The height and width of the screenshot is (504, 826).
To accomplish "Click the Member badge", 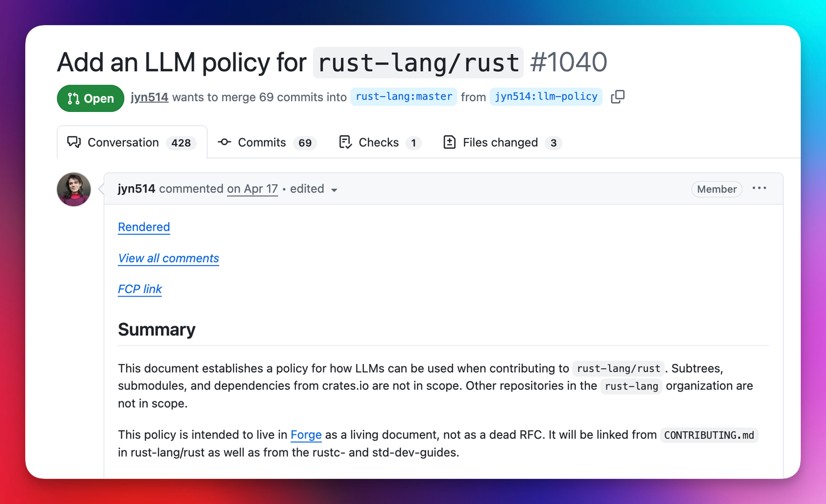I will pos(717,189).
